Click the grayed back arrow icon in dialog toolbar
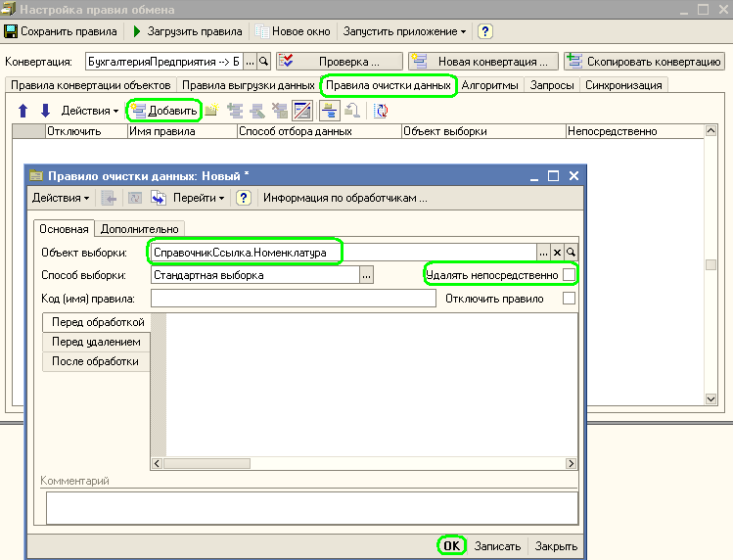The image size is (733, 560). pos(109,198)
